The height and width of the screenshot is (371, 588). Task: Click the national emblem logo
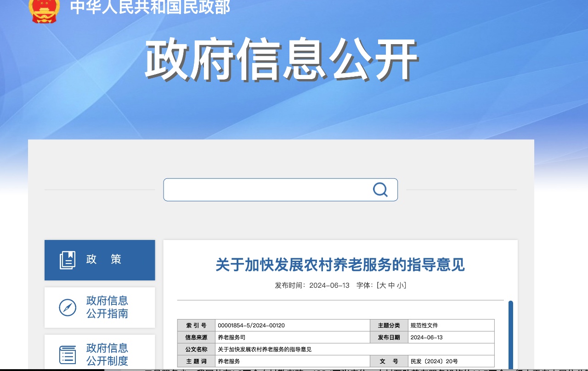coord(44,10)
